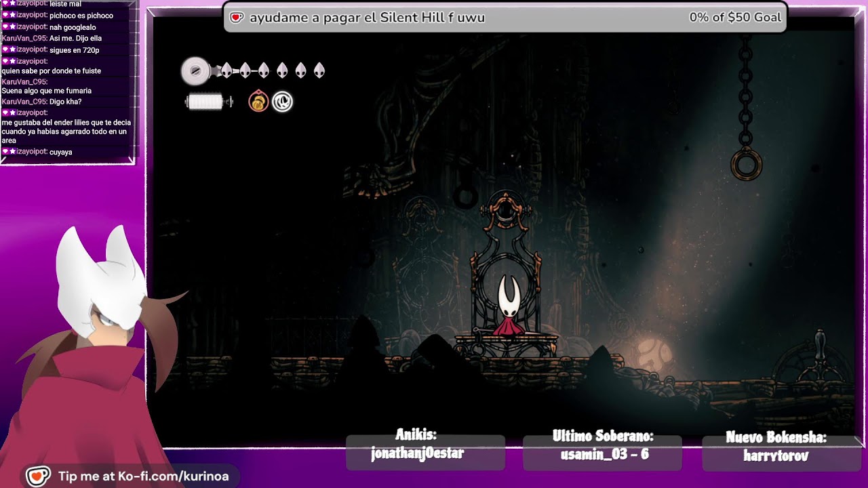Select the orange-ringed golden tool icon
This screenshot has width=868, height=488.
pos(258,102)
